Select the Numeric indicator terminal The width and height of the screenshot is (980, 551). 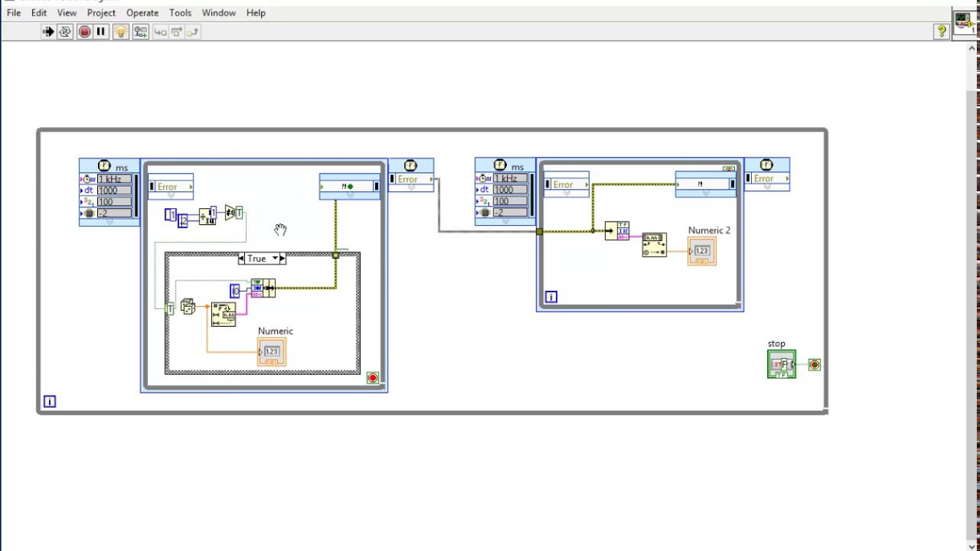272,352
